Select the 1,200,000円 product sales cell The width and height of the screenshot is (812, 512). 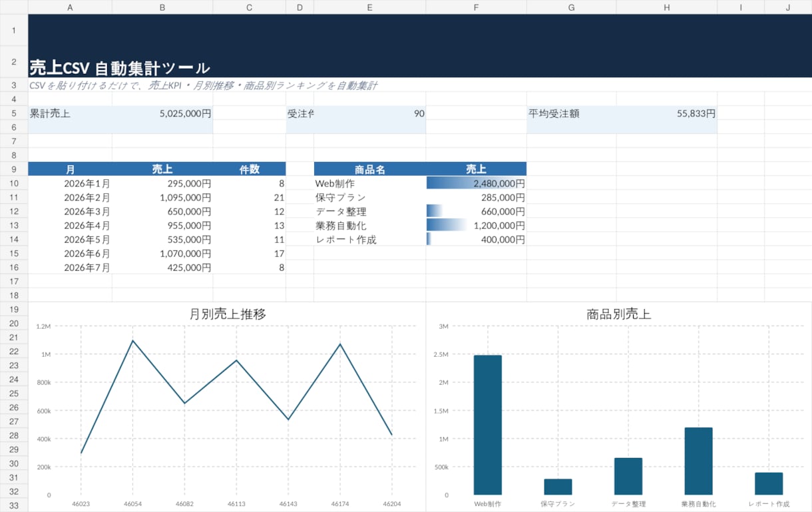pos(476,225)
